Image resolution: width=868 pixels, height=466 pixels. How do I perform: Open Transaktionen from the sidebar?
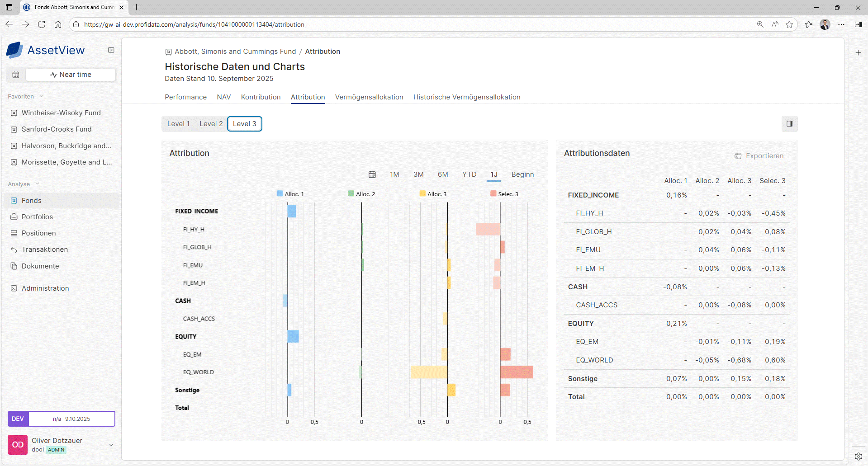[x=44, y=249]
